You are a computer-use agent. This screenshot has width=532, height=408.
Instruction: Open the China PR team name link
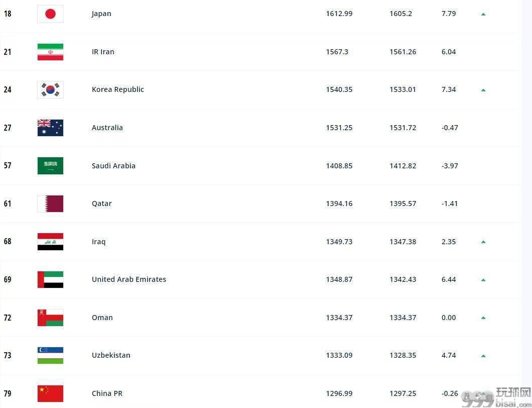click(107, 393)
